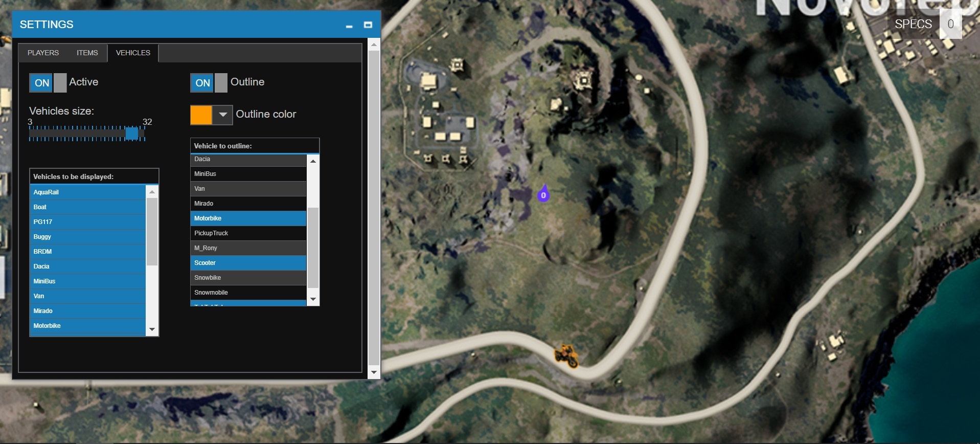Select Motorbike in vehicles to be displayed
The image size is (980, 444).
point(88,326)
